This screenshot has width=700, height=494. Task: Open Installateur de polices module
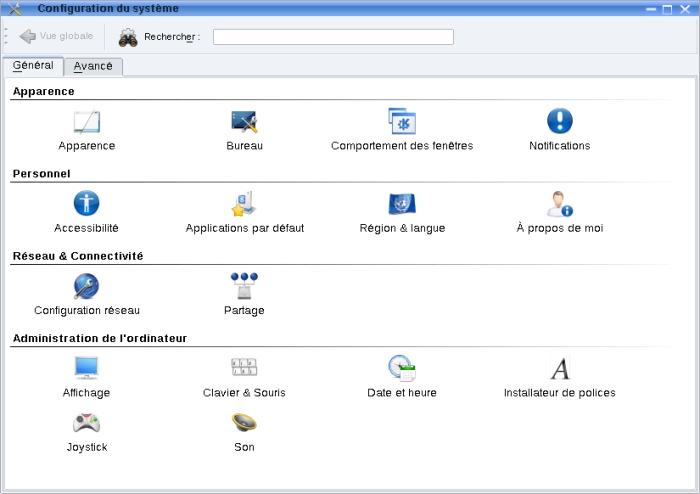point(560,370)
